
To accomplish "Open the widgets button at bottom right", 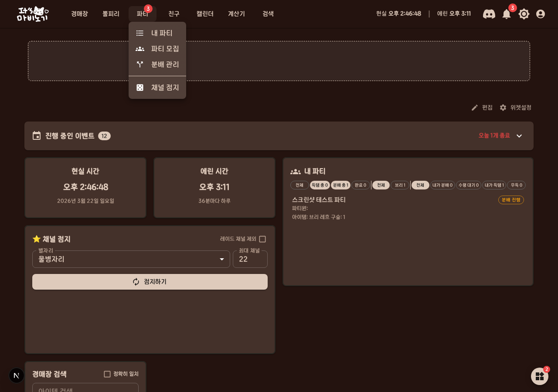I will click(540, 376).
